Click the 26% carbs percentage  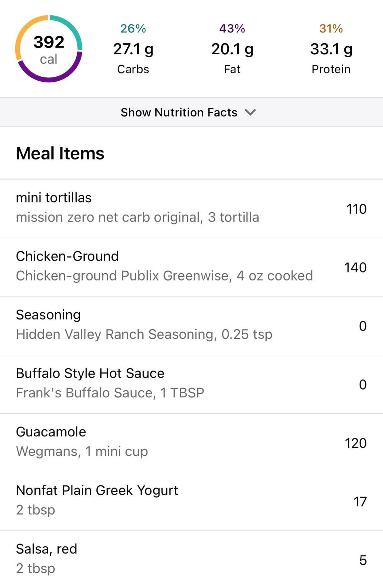coord(133,28)
